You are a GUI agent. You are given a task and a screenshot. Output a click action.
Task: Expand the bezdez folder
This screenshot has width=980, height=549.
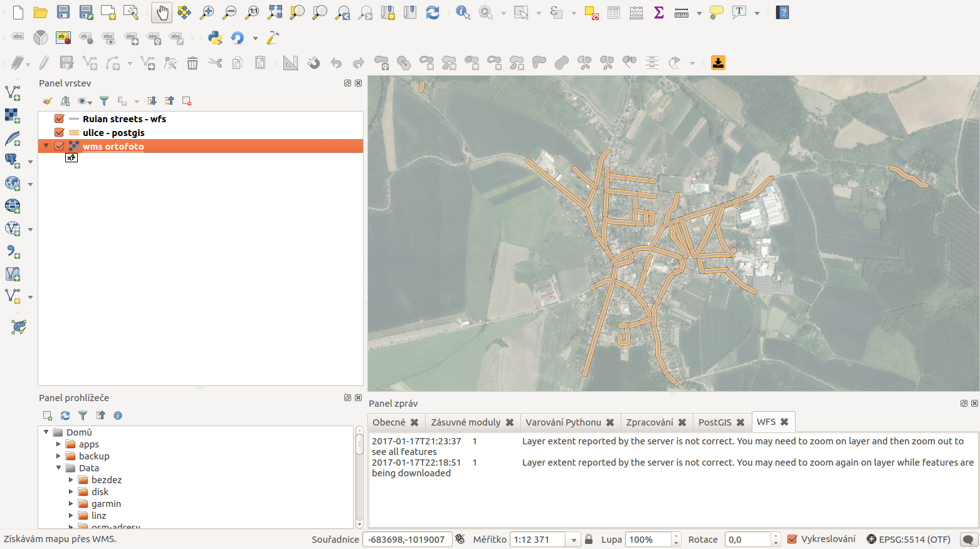71,479
